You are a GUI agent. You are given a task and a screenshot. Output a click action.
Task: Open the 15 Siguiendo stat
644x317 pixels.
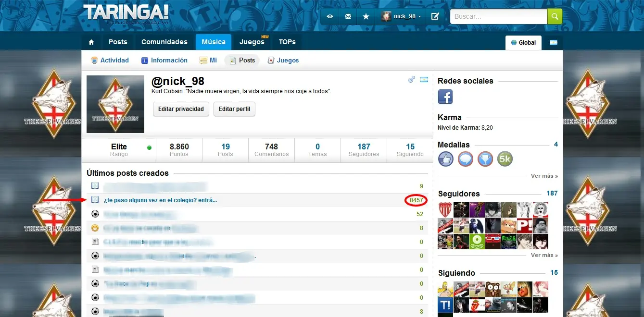pyautogui.click(x=410, y=150)
